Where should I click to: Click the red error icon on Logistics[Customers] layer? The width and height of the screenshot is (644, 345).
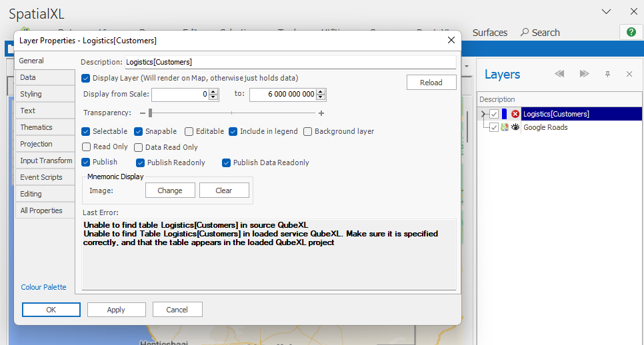(515, 114)
